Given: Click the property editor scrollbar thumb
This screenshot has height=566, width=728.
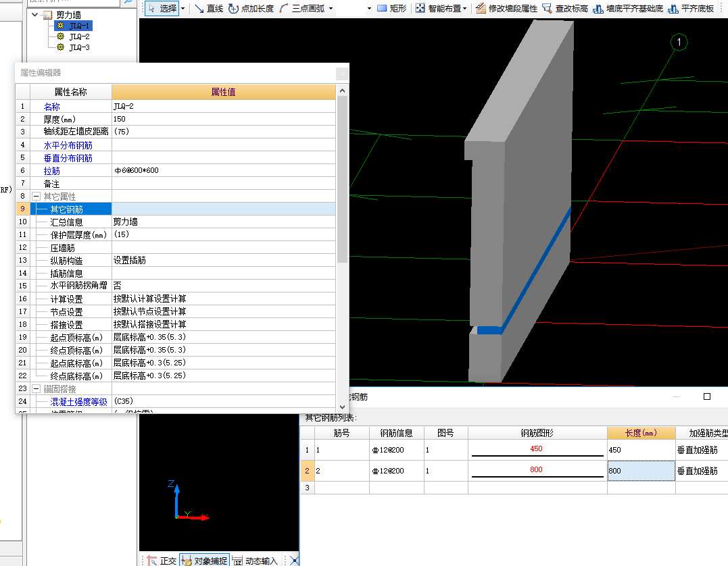Looking at the screenshot, I should click(342, 180).
